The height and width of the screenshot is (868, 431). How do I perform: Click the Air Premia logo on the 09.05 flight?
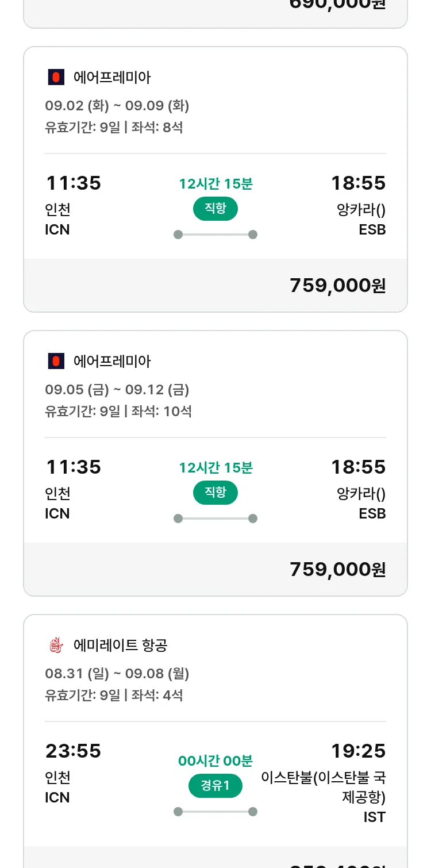tap(56, 361)
